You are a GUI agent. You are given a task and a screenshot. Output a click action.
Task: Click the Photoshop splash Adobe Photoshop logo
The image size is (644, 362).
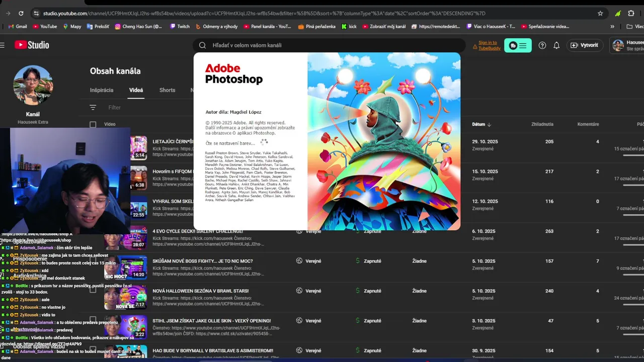[x=234, y=74]
